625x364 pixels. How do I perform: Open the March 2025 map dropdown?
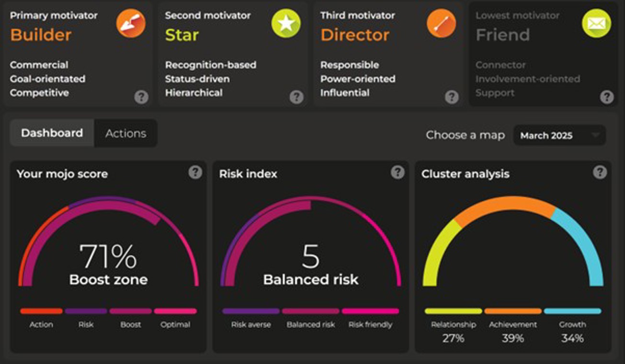pyautogui.click(x=559, y=135)
